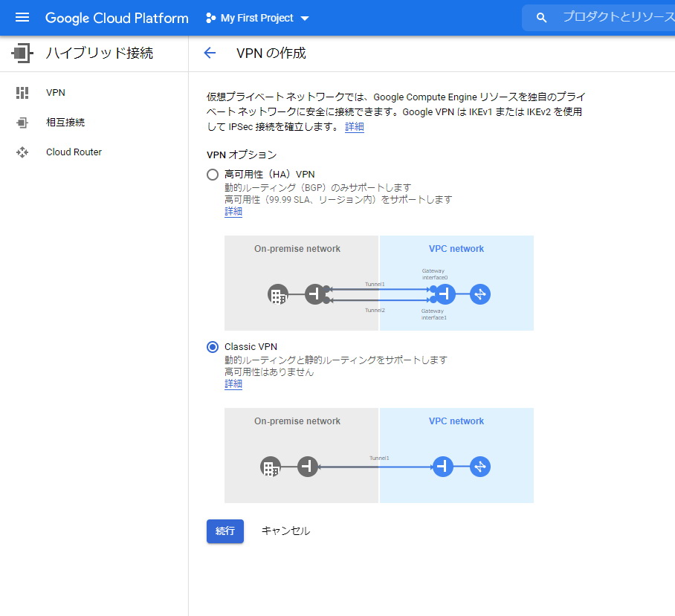Viewport: 675px width, 616px height.
Task: Click the project selector dots icon
Action: (210, 18)
